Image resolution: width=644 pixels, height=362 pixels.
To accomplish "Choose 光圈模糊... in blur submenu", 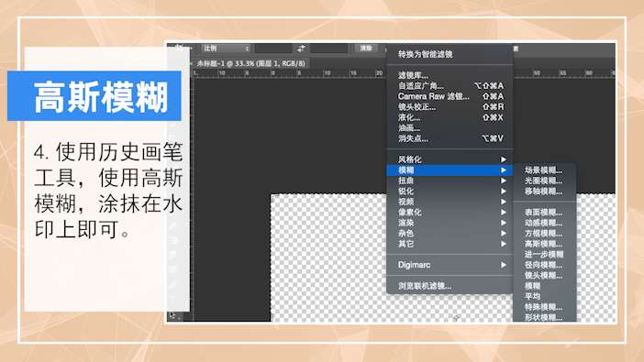I will 544,181.
